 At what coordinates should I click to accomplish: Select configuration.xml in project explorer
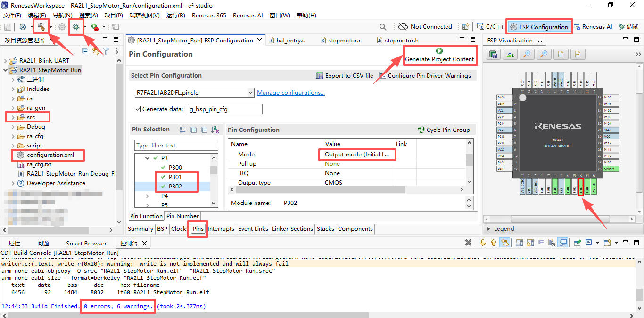click(50, 155)
